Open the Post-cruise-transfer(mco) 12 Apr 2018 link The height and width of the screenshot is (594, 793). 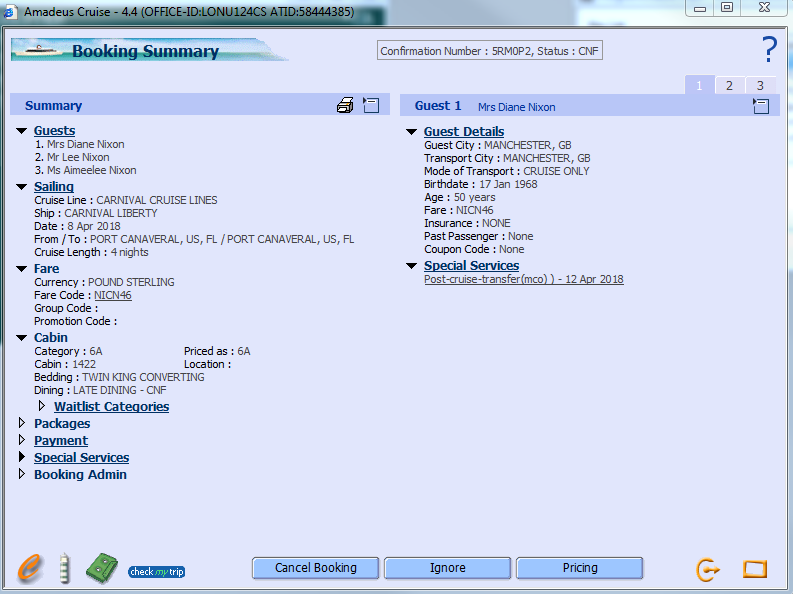click(x=524, y=280)
